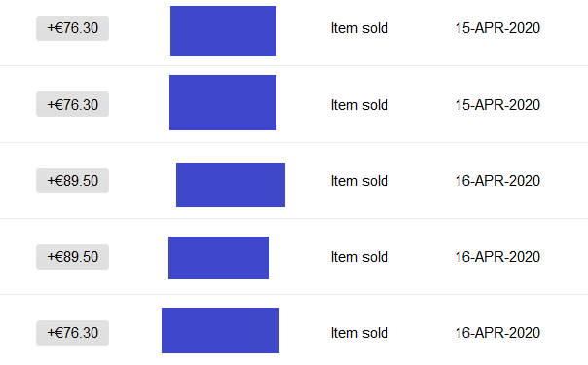Click the first +€89.50 amount badge
The image size is (588, 365).
point(72,181)
